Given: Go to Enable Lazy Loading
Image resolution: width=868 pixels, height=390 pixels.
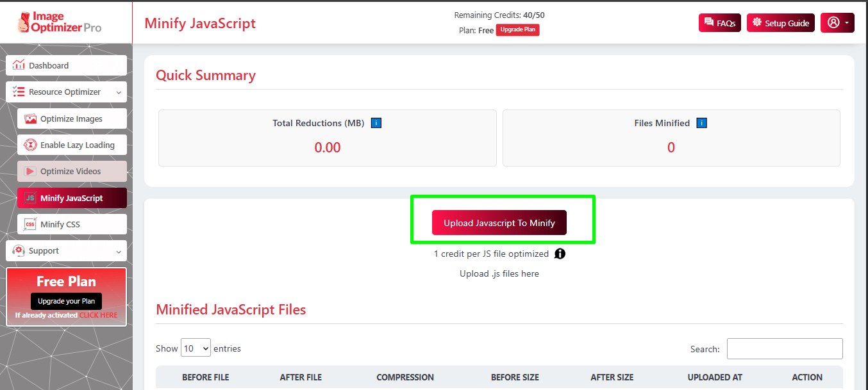Looking at the screenshot, I should pyautogui.click(x=72, y=145).
